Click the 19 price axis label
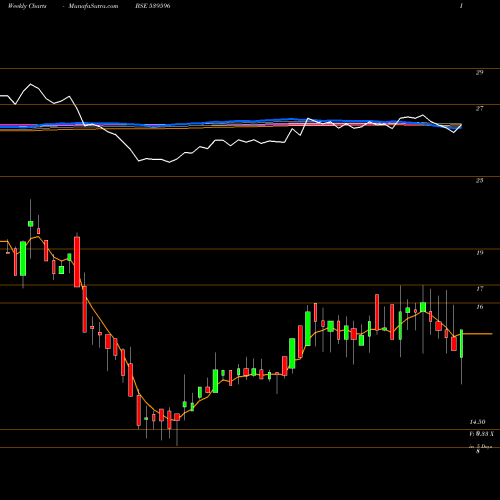The height and width of the screenshot is (500, 500). tap(479, 253)
